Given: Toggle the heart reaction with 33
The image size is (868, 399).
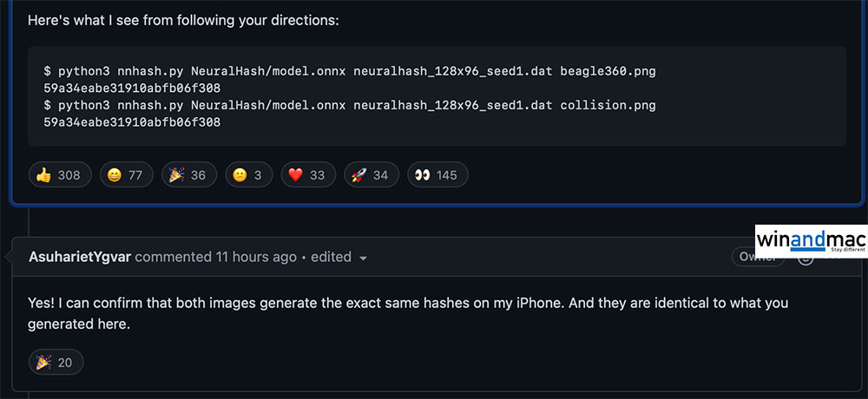Looking at the screenshot, I should coord(306,175).
